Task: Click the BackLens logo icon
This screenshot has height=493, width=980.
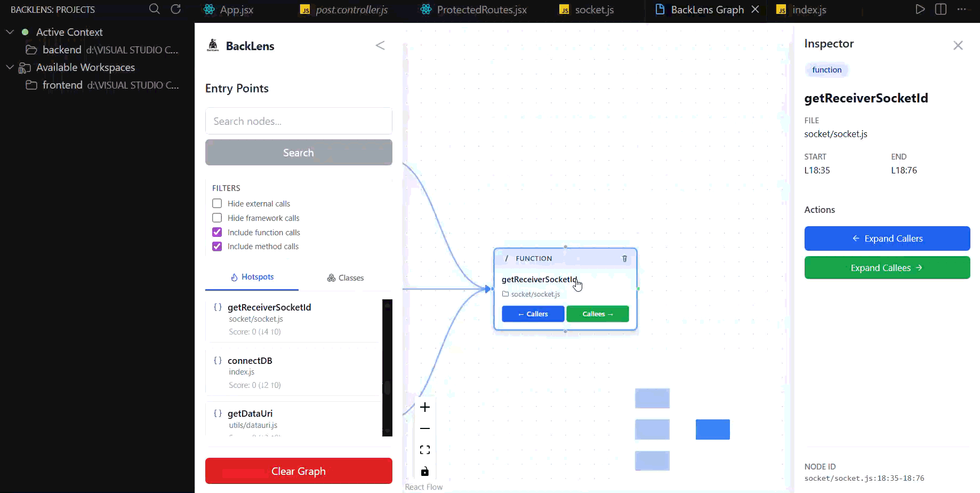Action: [213, 45]
